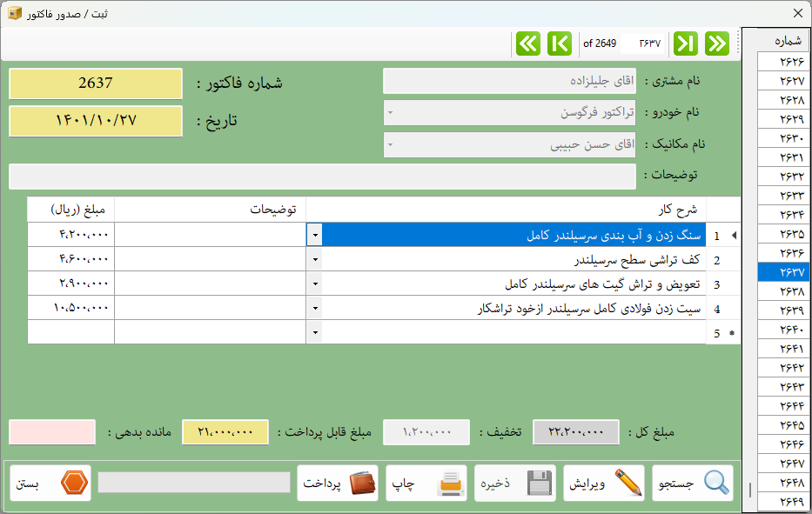Click the pencil edit icon on ویرایش button

(627, 483)
